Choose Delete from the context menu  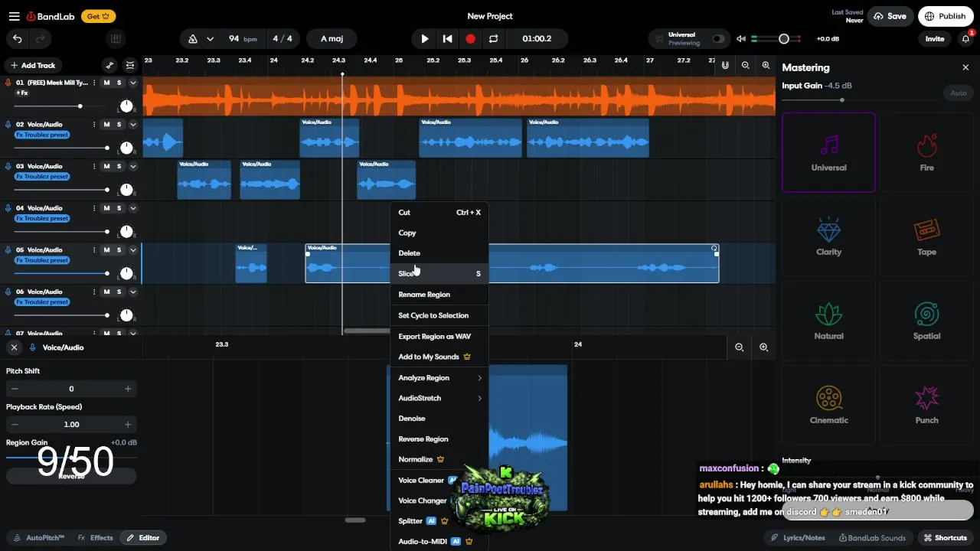click(439, 253)
